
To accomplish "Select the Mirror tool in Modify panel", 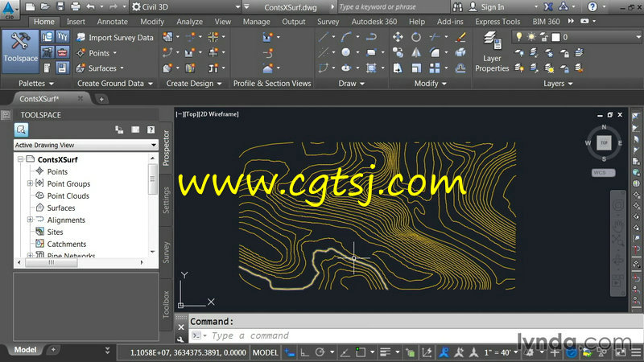I will (x=416, y=52).
